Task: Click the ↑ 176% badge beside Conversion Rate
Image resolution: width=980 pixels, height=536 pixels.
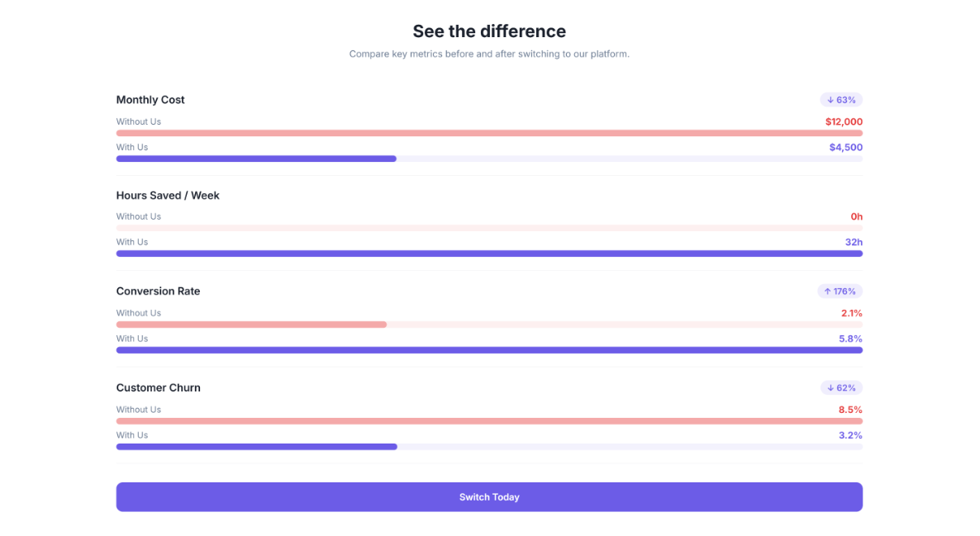Action: point(840,291)
